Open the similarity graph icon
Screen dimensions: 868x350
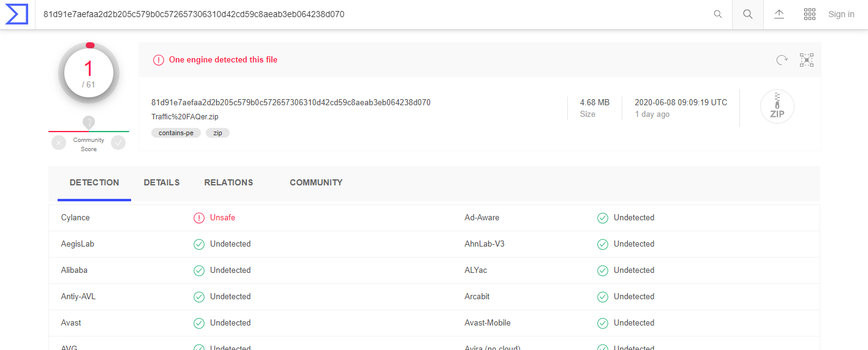pos(806,60)
